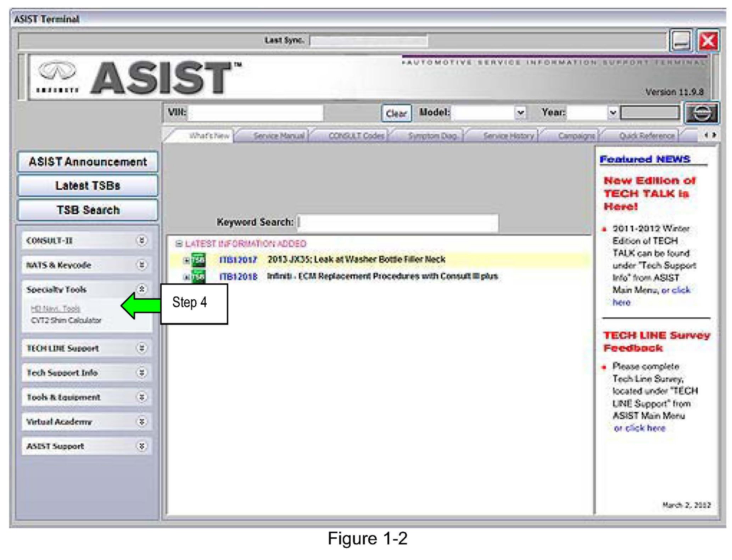Click green TSB icon for ITB12018
This screenshot has width=732, height=560.
[198, 276]
